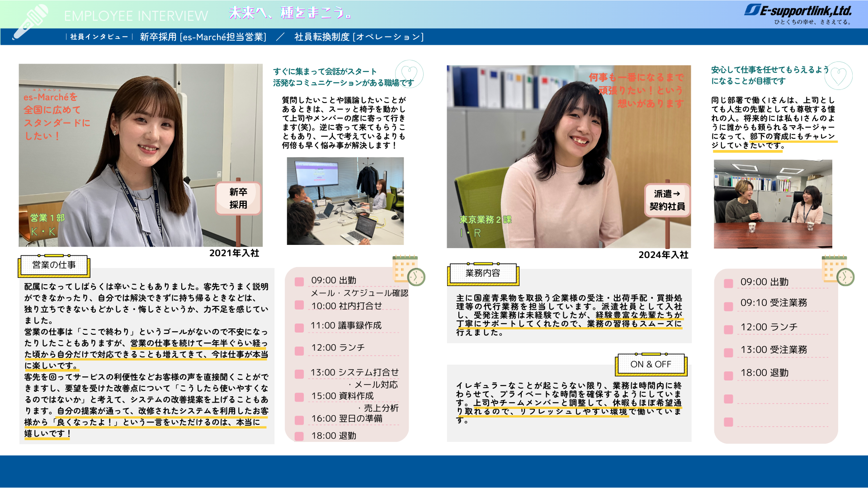Viewport: 868px width, 488px height.
Task: Click the 派遣→契約社員 signpost badge
Action: (x=667, y=200)
